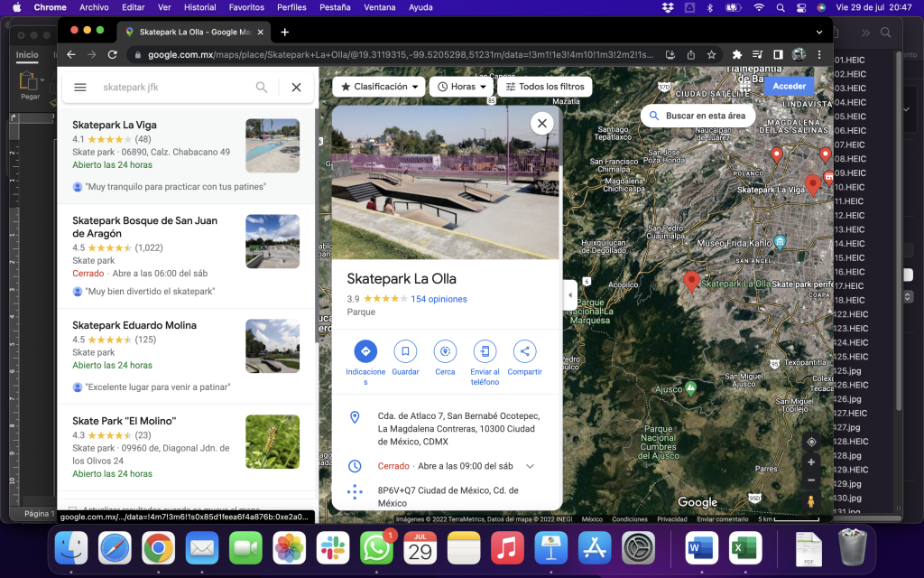The height and width of the screenshot is (578, 924).
Task: Toggle Street View with the Pegman icon
Action: pyautogui.click(x=811, y=501)
